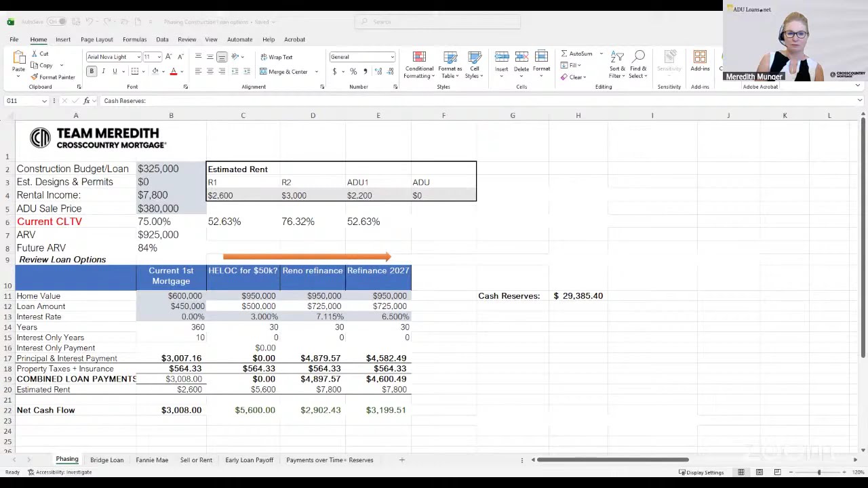The width and height of the screenshot is (868, 488).
Task: Click the text orientation icon
Action: click(x=235, y=57)
